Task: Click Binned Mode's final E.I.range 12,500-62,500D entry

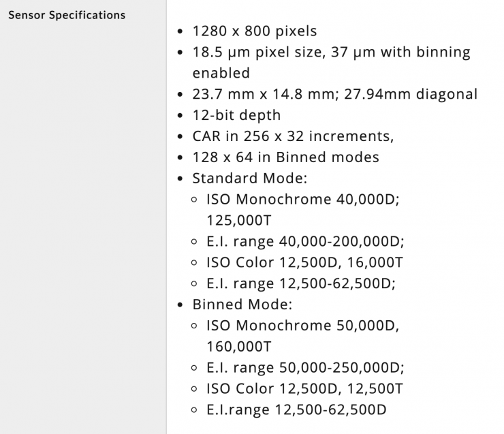Action: tap(296, 409)
